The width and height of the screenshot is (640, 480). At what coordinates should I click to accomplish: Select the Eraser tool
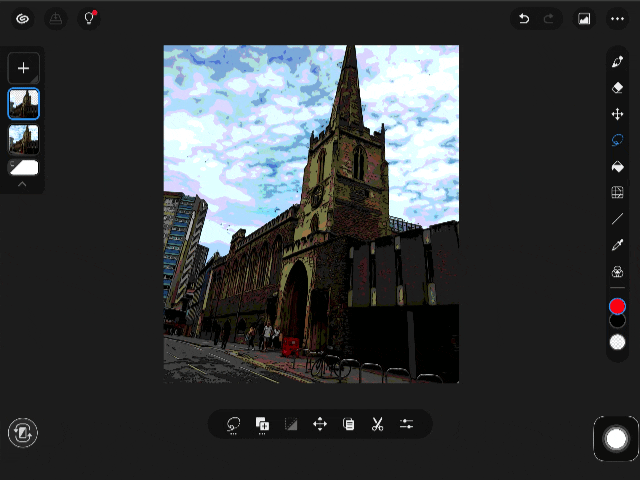click(x=617, y=88)
